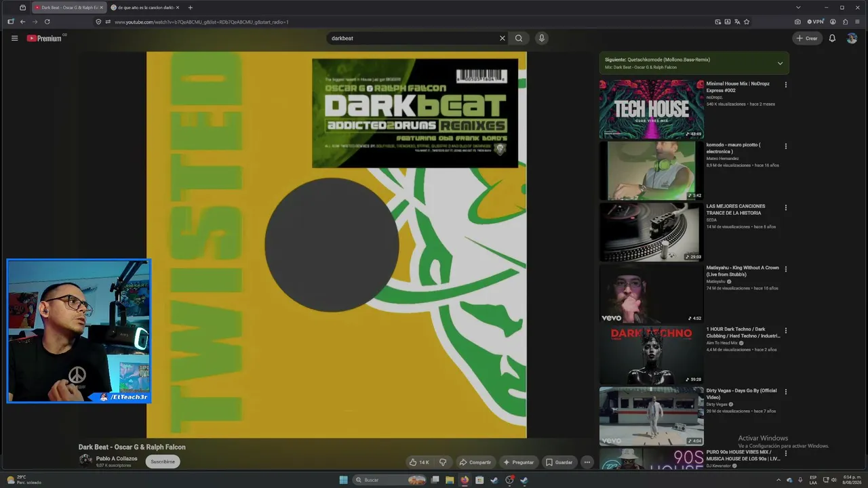
Task: Switch to 'de que año es la cancion' tab
Action: [x=144, y=7]
